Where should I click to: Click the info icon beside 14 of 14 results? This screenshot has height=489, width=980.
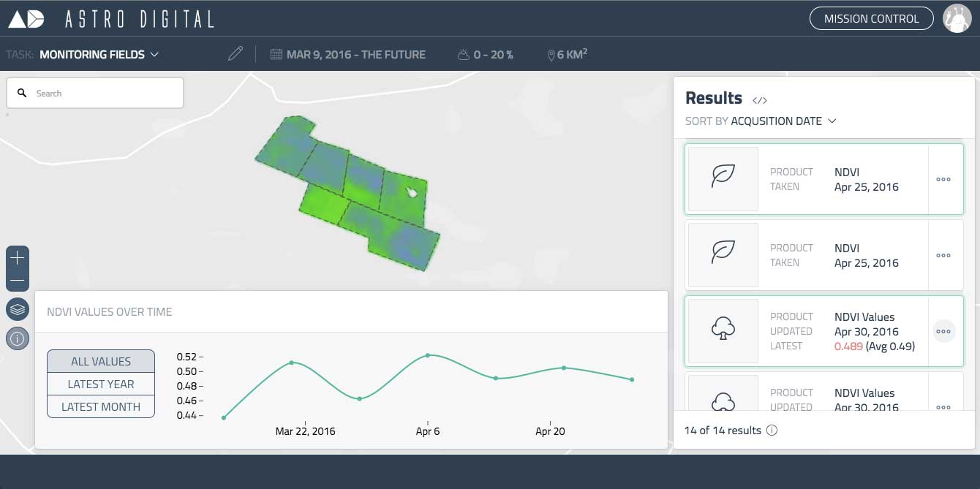pos(772,431)
